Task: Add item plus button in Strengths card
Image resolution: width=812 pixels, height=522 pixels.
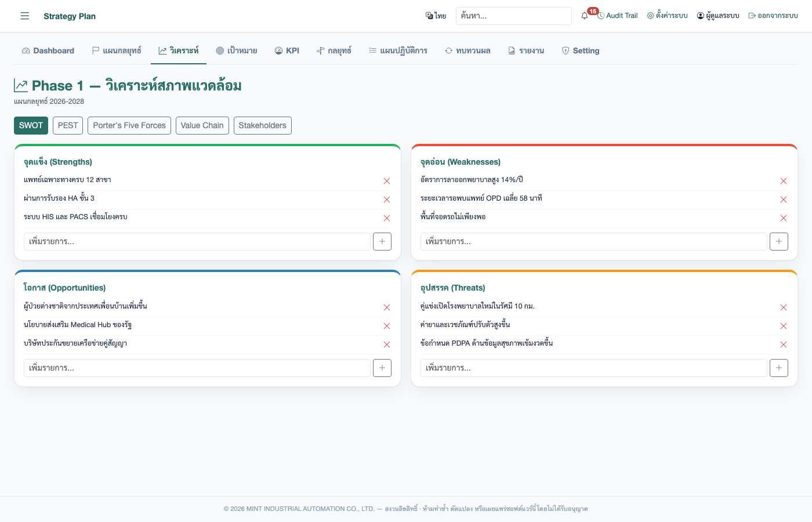Action: coord(382,241)
